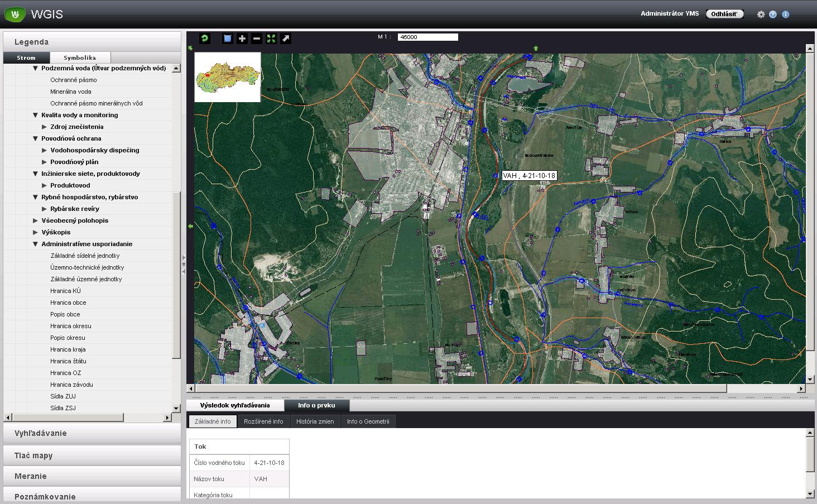Click the 4-21-10-18 value cell
The image size is (817, 504).
coord(269,463)
